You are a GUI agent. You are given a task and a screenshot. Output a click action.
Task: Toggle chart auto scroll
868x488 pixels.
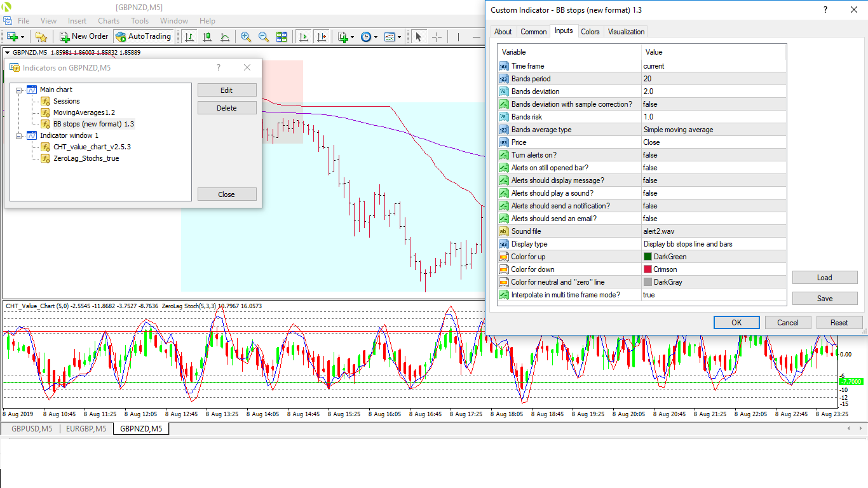(304, 37)
